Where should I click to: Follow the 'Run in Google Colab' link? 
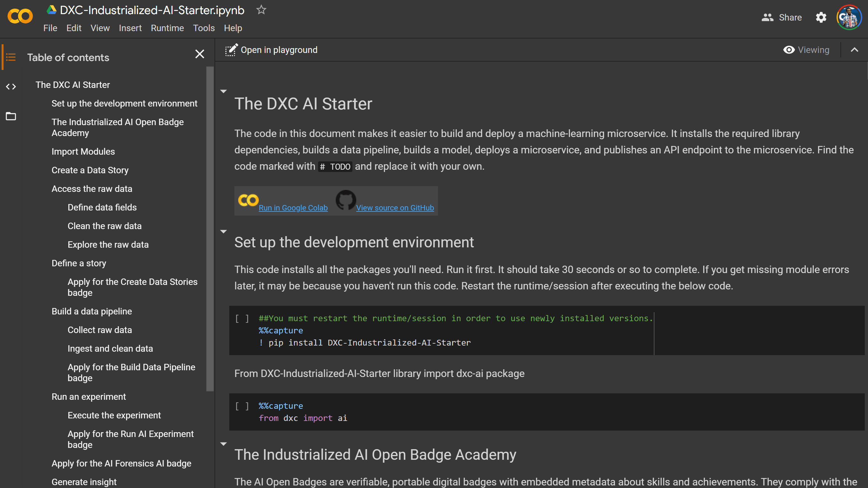(293, 208)
